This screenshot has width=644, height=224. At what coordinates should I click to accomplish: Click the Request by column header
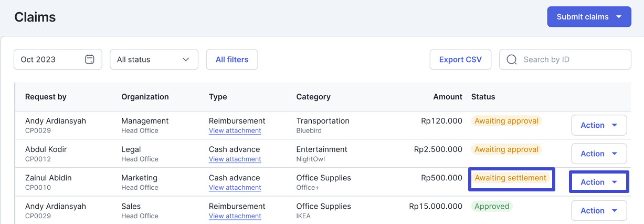coord(46,97)
